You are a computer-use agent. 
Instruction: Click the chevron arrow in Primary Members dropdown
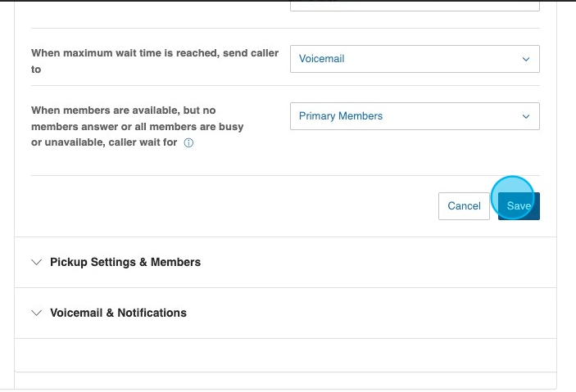click(x=526, y=116)
